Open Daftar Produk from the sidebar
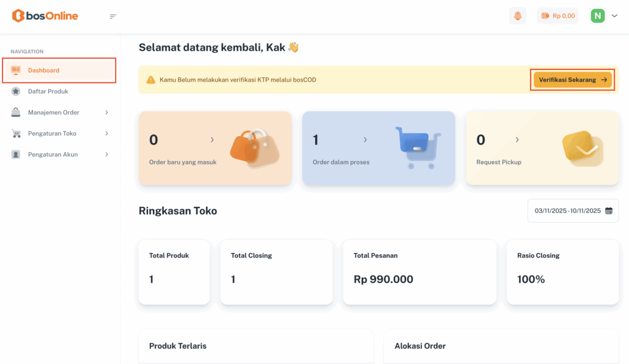This screenshot has width=629, height=364. [x=48, y=91]
